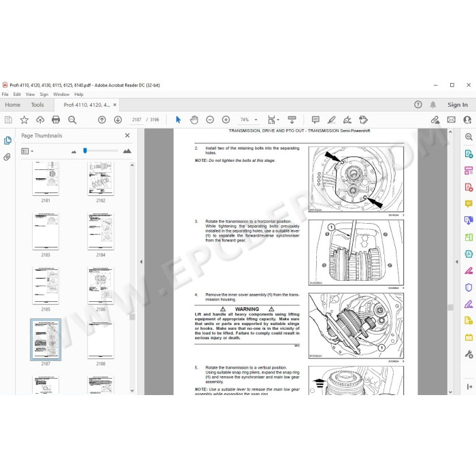The image size is (476, 476).
Task: Open the Window menu
Action: pyautogui.click(x=61, y=95)
